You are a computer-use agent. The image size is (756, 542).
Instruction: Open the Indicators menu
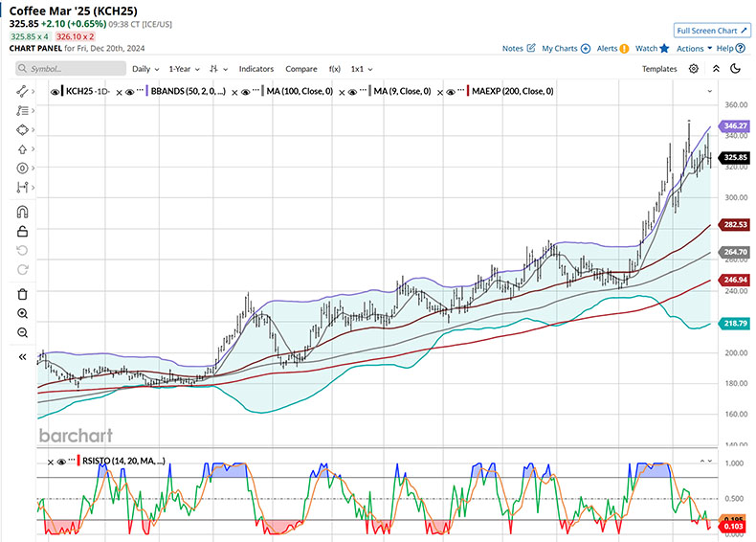pyautogui.click(x=256, y=69)
